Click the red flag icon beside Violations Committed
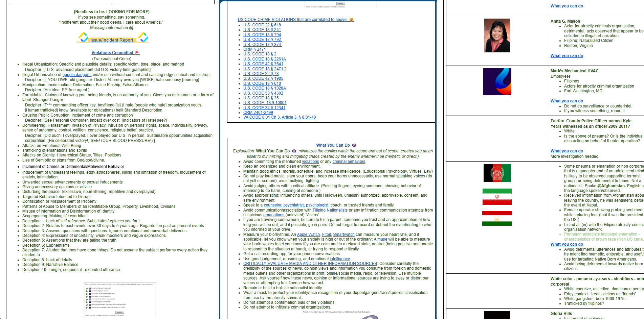The height and width of the screenshot is (319, 644). (x=137, y=53)
